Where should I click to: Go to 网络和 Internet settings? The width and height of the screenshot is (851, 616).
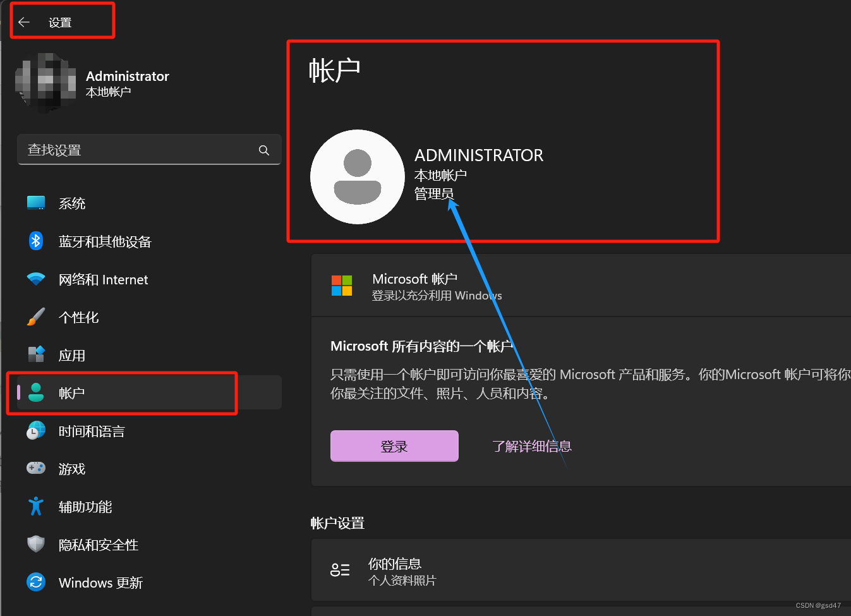point(149,279)
